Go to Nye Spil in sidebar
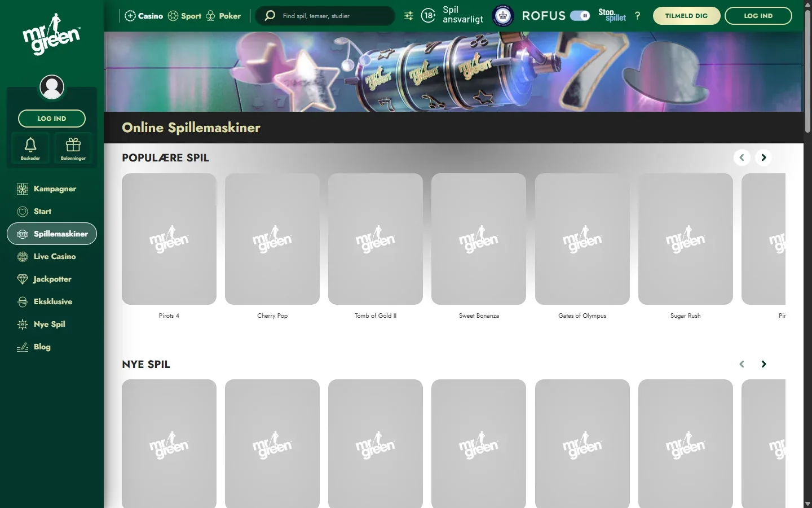812x508 pixels. pos(52,324)
